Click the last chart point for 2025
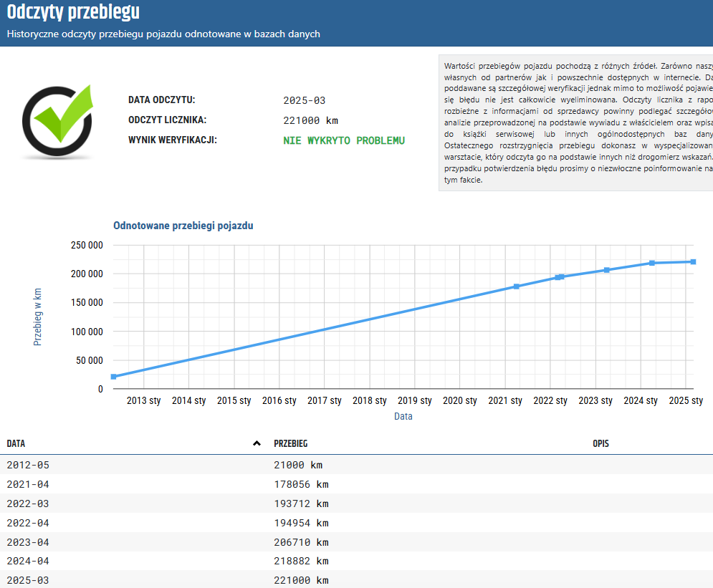The height and width of the screenshot is (588, 713). click(x=693, y=261)
